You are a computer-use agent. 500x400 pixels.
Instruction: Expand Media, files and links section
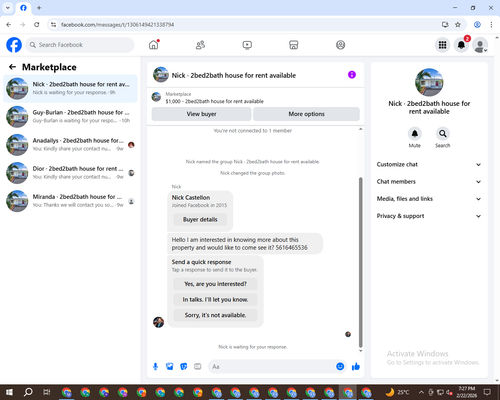pos(429,199)
